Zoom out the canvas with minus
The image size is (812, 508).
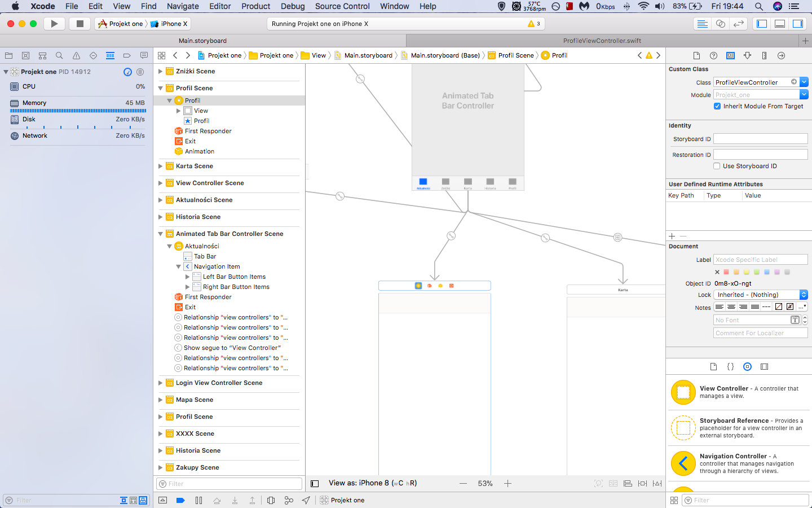(x=463, y=483)
